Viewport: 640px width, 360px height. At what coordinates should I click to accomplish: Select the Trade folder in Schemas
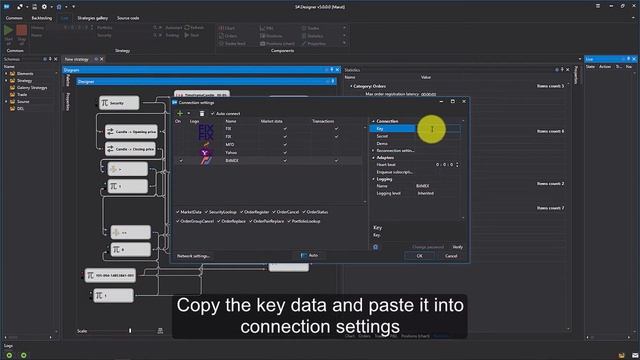pyautogui.click(x=22, y=94)
